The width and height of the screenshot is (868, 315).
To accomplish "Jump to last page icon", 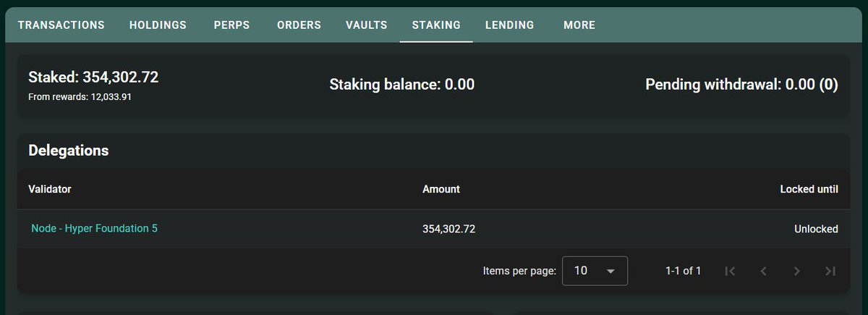I will [830, 271].
